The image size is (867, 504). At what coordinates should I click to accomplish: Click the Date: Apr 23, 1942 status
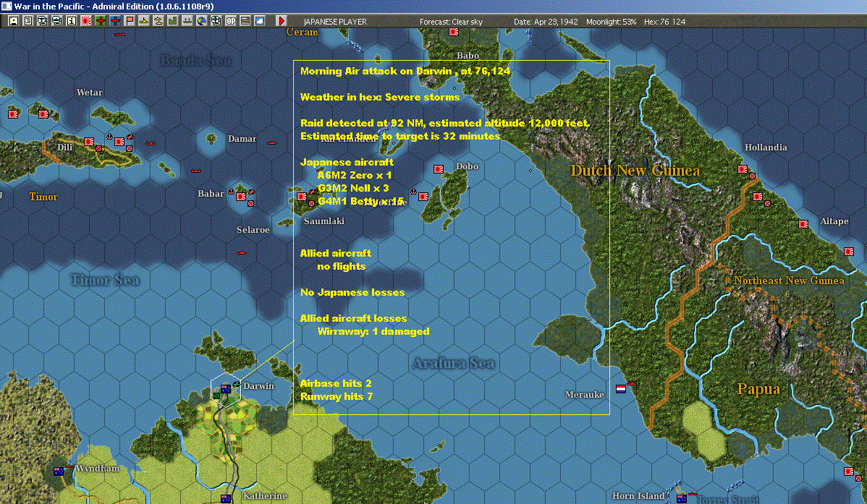click(546, 22)
